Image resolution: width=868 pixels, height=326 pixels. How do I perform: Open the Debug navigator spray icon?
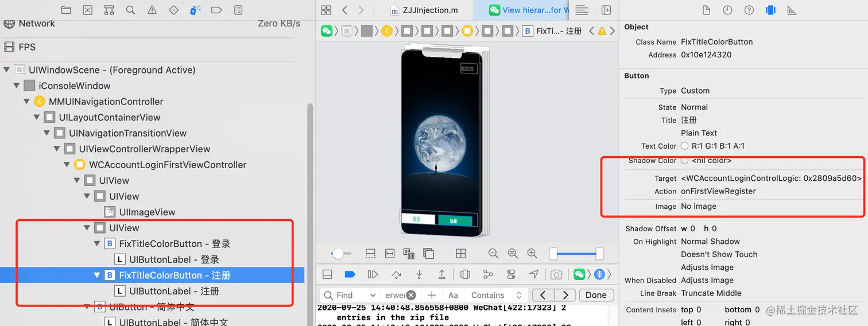(x=195, y=10)
